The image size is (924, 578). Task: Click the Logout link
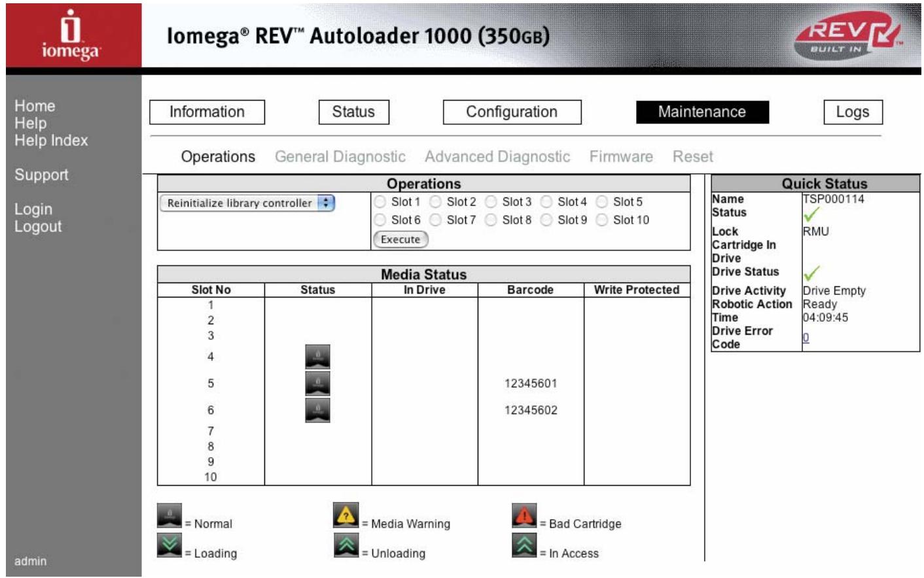pos(38,226)
